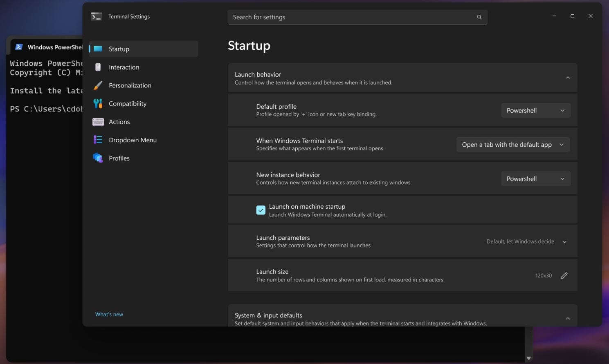Viewport: 609px width, 364px height.
Task: Open the Default profile Powershell dropdown
Action: point(535,110)
